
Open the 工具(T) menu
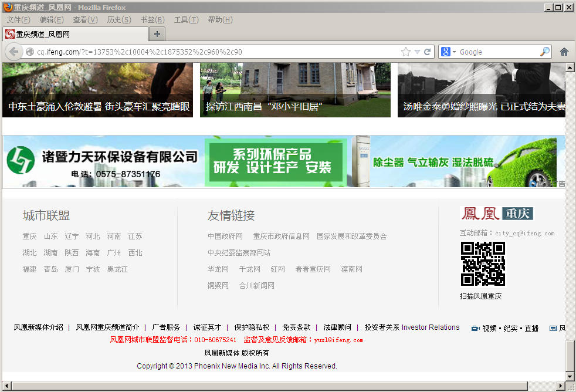coord(187,20)
